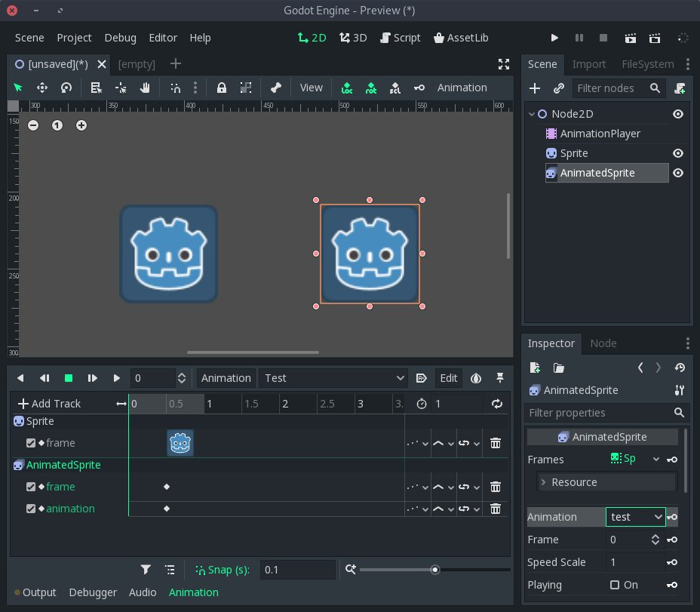Delete the Sprite frame track

click(x=496, y=443)
